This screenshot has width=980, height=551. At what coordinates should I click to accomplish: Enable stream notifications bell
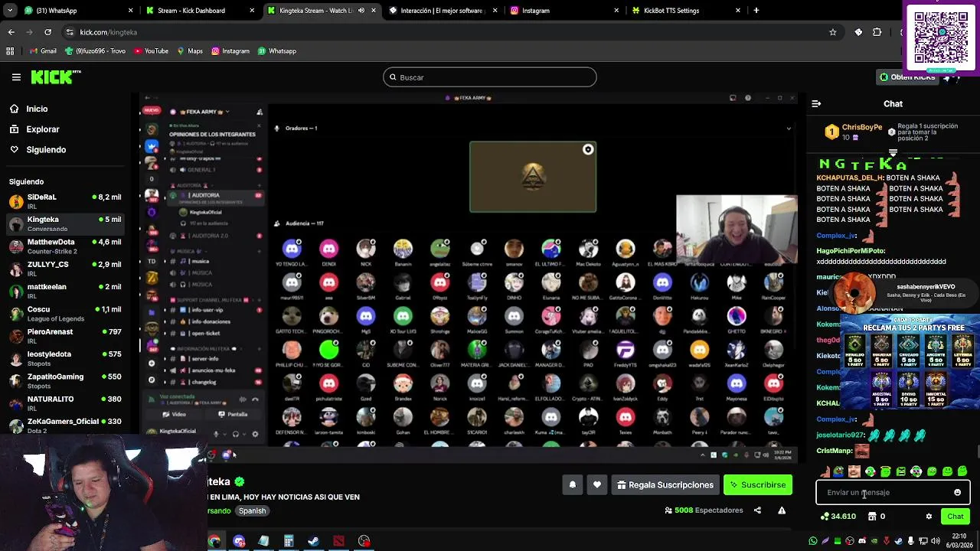[572, 485]
